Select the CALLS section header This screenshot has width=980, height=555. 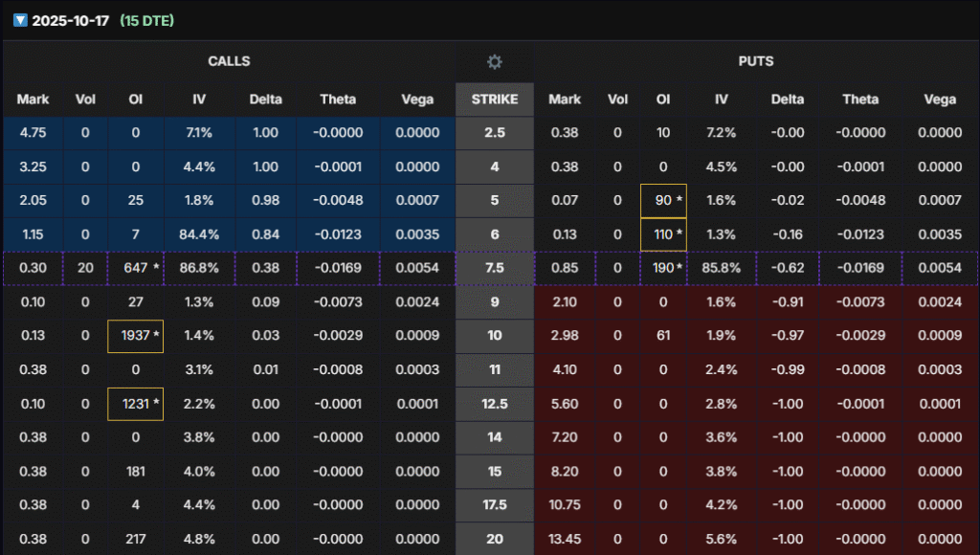[x=229, y=61]
